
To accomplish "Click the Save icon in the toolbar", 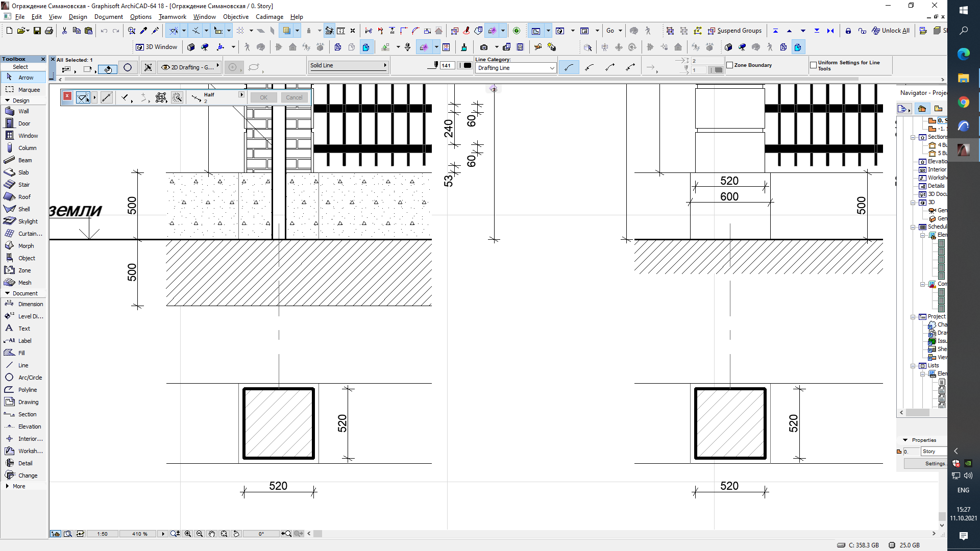I will pos(37,31).
